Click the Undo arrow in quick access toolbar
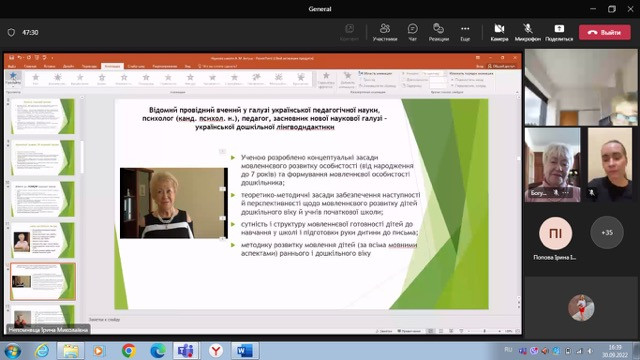The image size is (640, 360). tap(20, 58)
